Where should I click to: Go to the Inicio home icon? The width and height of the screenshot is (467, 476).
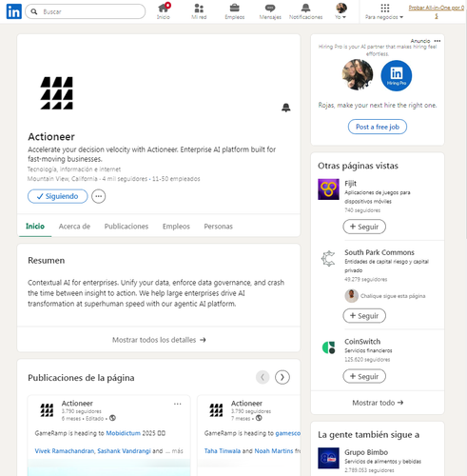pos(164,11)
